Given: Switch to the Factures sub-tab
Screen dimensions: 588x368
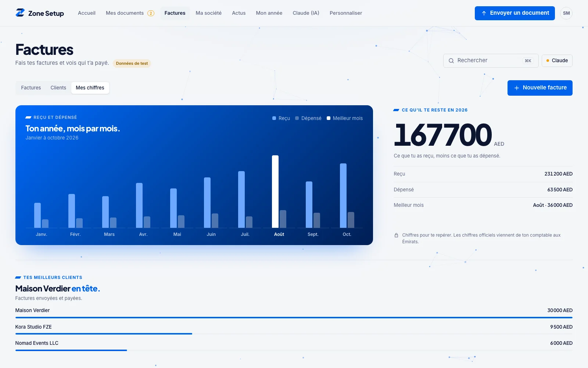Looking at the screenshot, I should coord(31,88).
